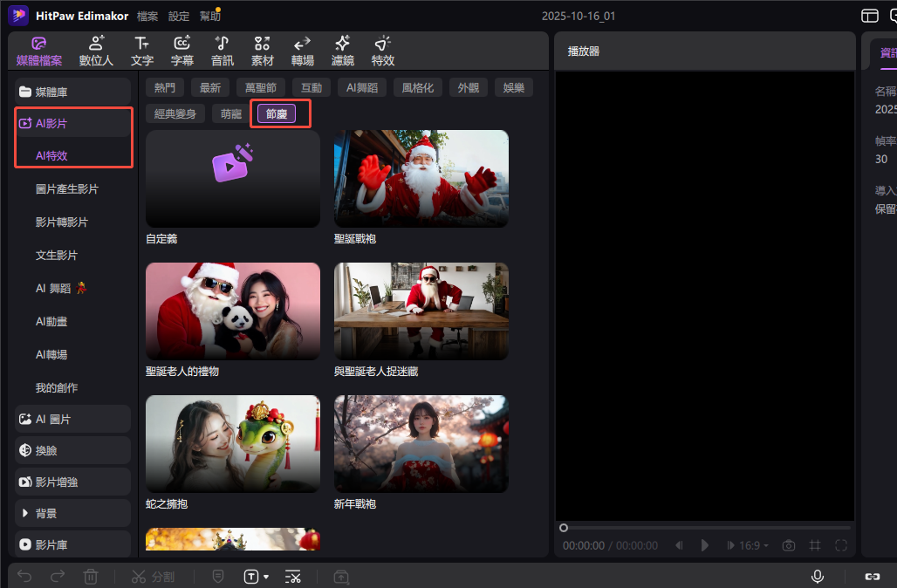Click the layout switch icon in title bar
The height and width of the screenshot is (588, 897).
869,16
